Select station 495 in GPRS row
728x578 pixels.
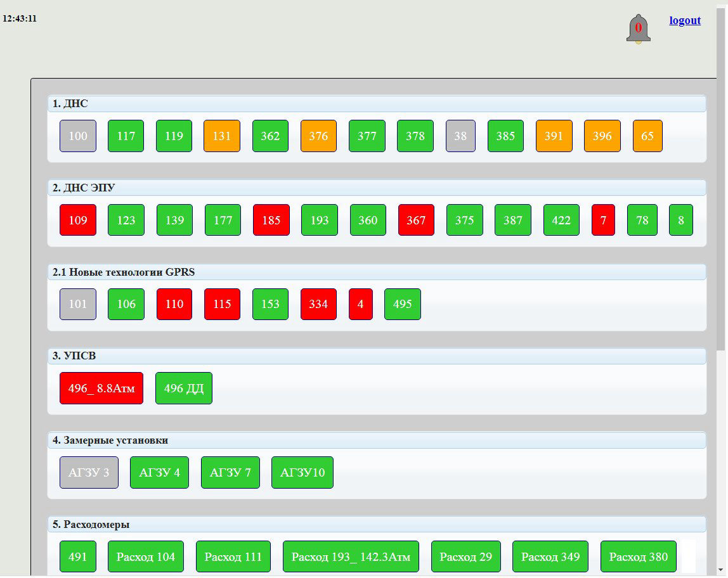click(402, 304)
